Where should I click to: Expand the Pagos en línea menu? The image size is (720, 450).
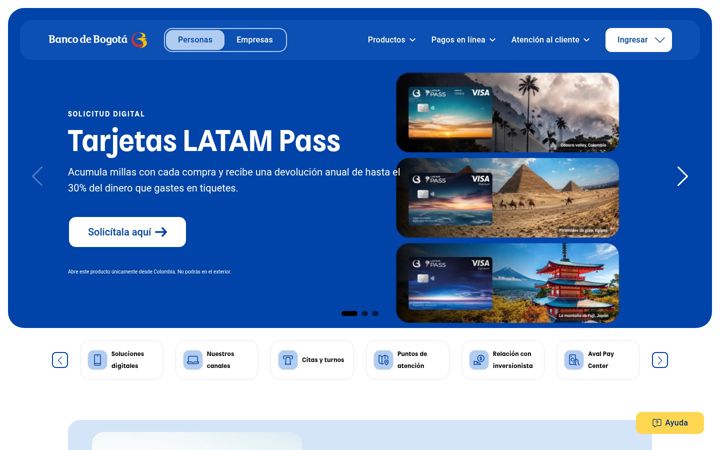click(463, 40)
